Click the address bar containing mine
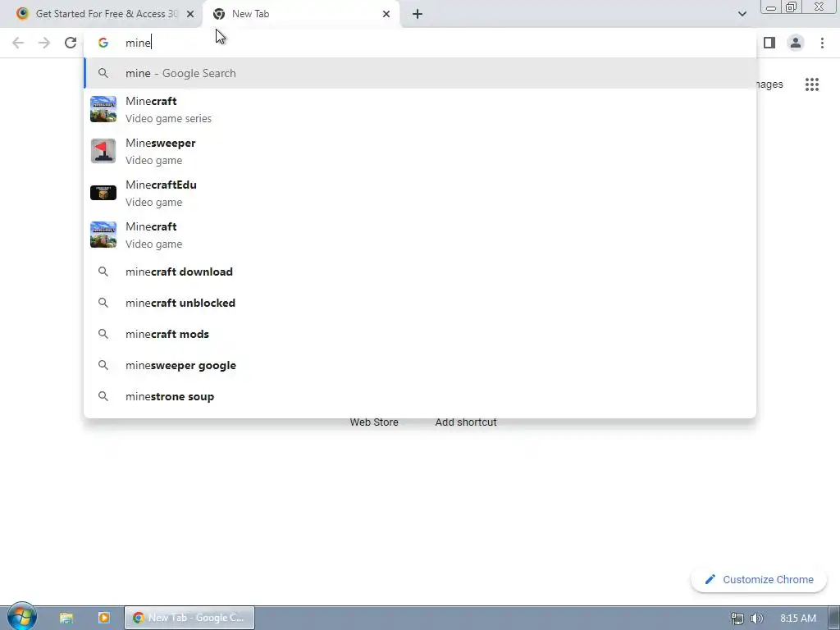The width and height of the screenshot is (840, 630). coord(420,43)
